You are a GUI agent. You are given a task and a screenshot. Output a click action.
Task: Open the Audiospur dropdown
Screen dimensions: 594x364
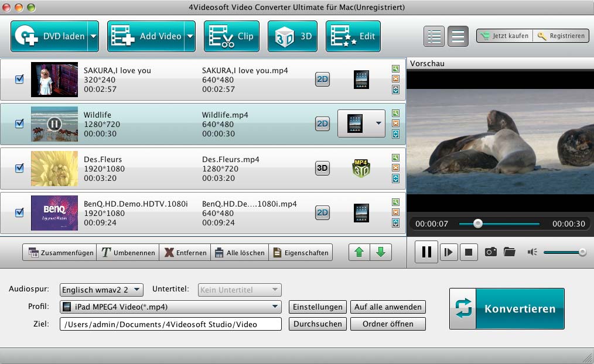point(101,290)
